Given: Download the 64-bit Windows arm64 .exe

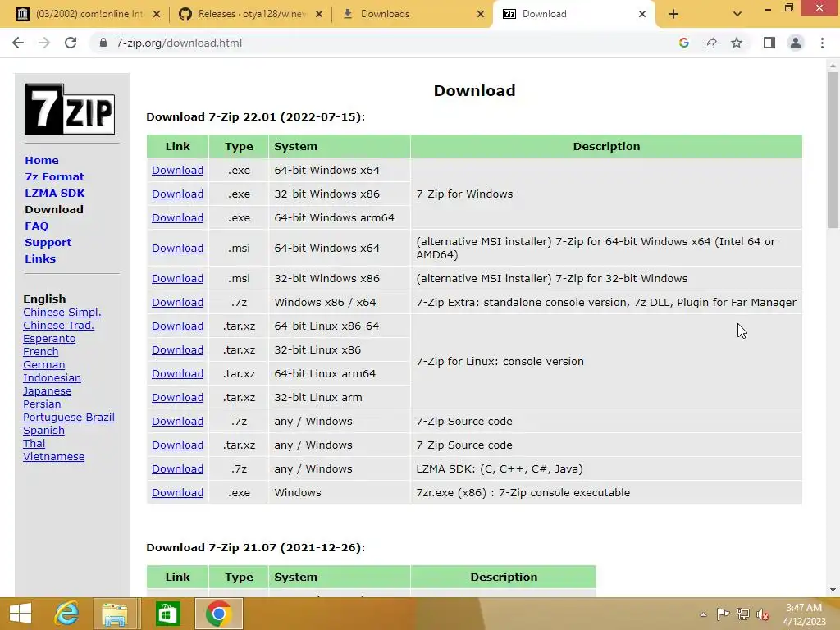Looking at the screenshot, I should pyautogui.click(x=177, y=218).
